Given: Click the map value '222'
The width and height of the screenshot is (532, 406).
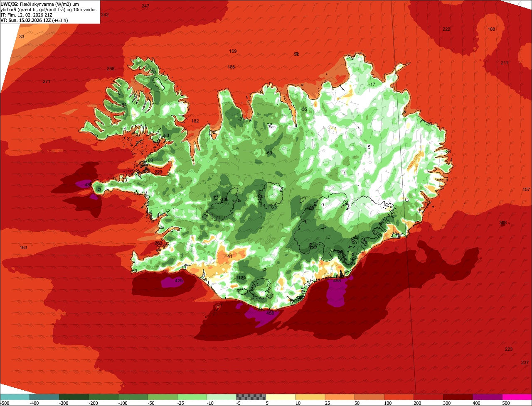Looking at the screenshot, I should 446,29.
